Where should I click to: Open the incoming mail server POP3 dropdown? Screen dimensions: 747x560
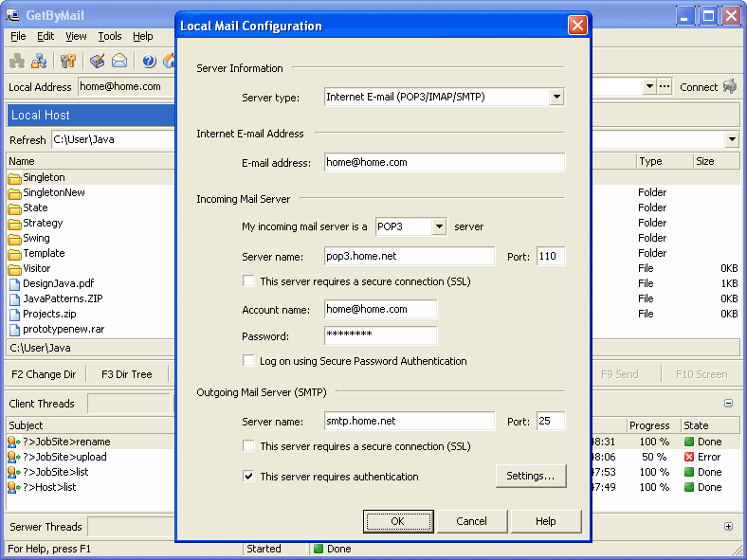pyautogui.click(x=439, y=226)
